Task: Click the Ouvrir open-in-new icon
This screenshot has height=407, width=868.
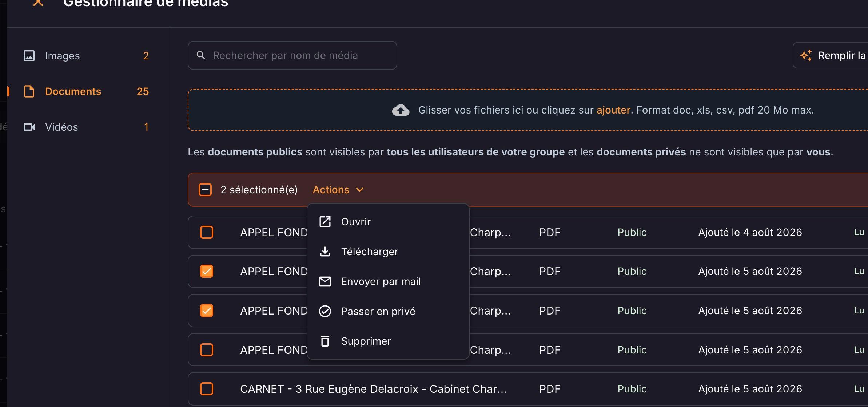Action: [325, 222]
